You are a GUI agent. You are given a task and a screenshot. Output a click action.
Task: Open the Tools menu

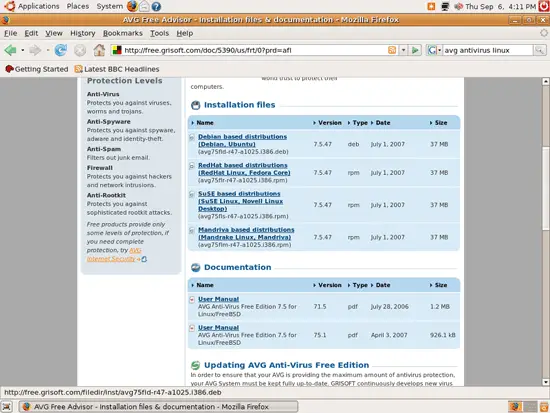pos(160,33)
